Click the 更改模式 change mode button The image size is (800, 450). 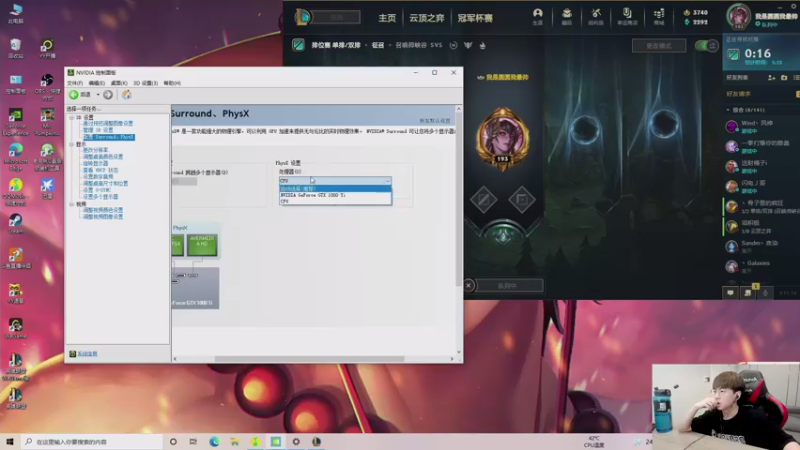[x=659, y=46]
